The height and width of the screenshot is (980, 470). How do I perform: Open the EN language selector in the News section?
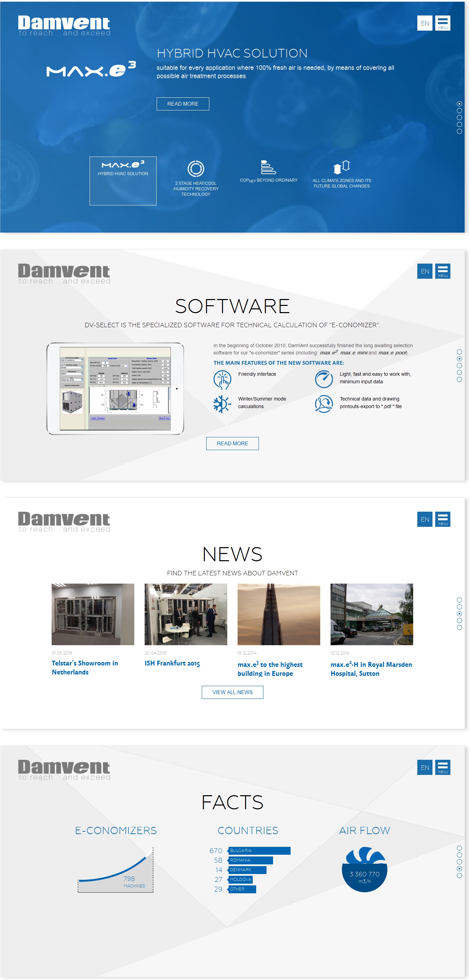point(425,519)
